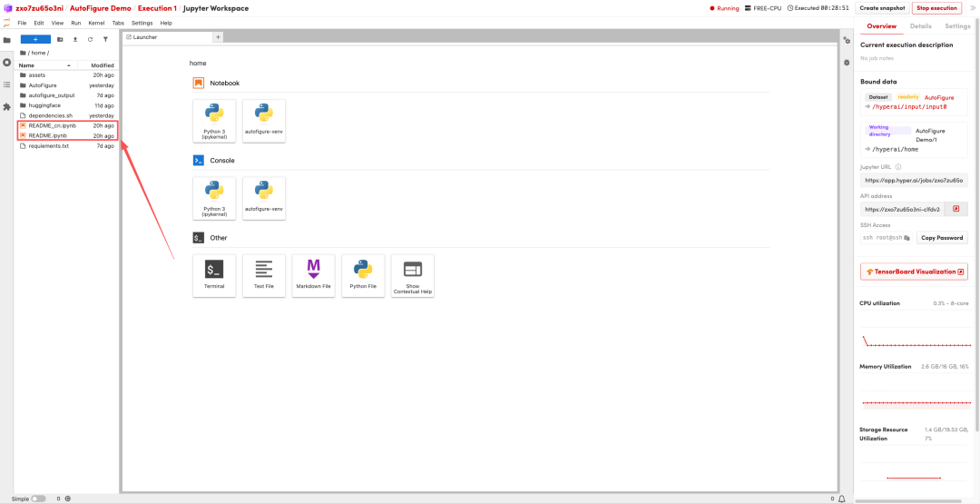Click Stop execution button
This screenshot has width=980, height=504.
(936, 8)
